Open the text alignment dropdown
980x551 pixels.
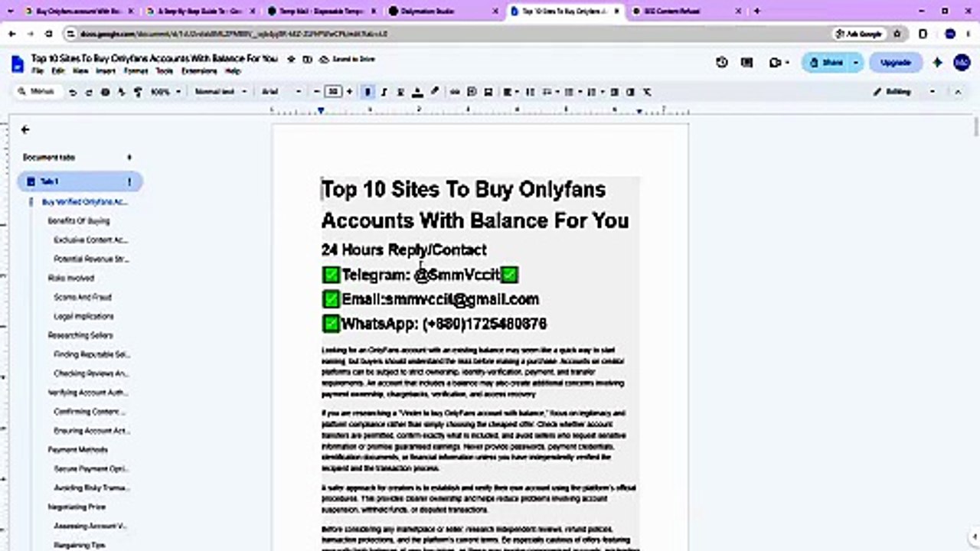click(x=510, y=92)
